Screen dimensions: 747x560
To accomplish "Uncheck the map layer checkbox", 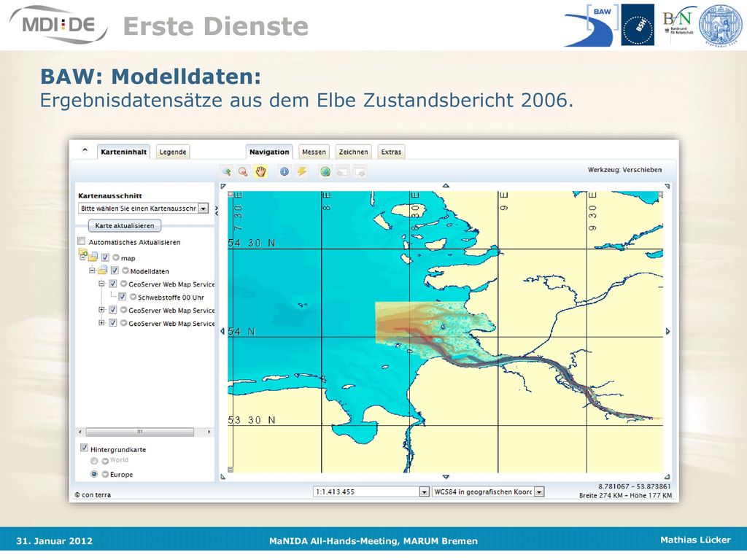I will pyautogui.click(x=105, y=257).
